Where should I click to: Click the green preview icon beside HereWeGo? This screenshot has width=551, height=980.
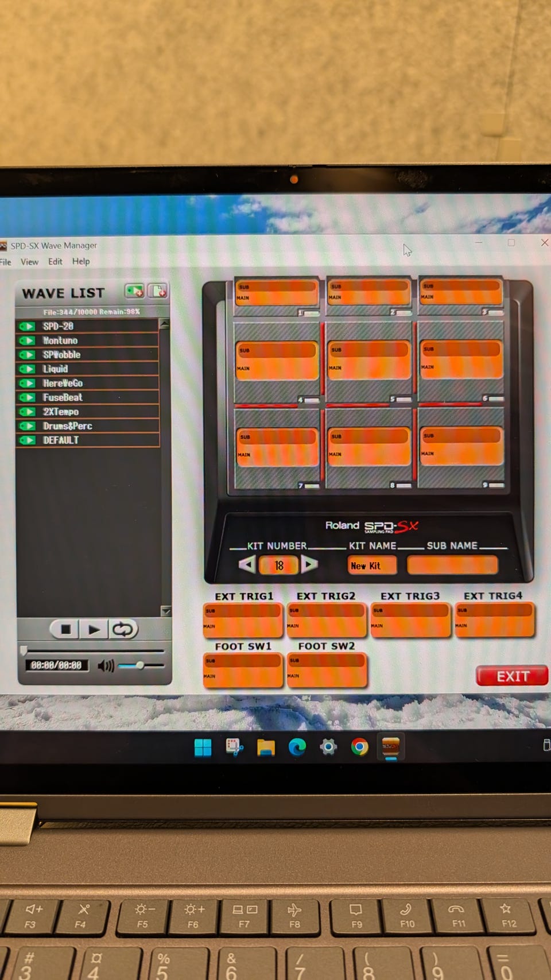tap(27, 384)
